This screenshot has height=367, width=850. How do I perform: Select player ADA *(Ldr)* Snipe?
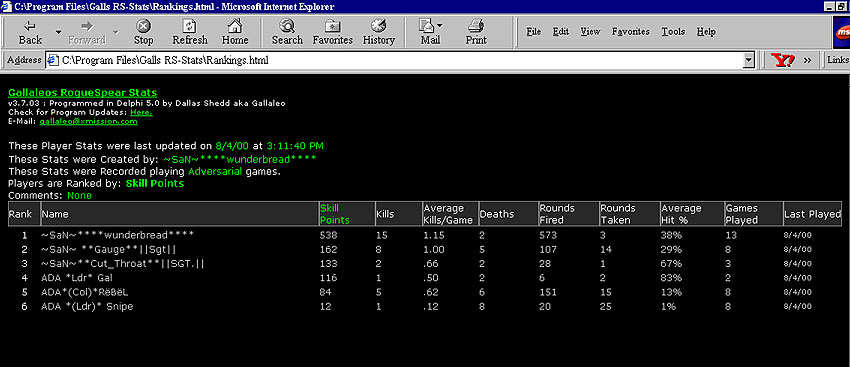(87, 306)
